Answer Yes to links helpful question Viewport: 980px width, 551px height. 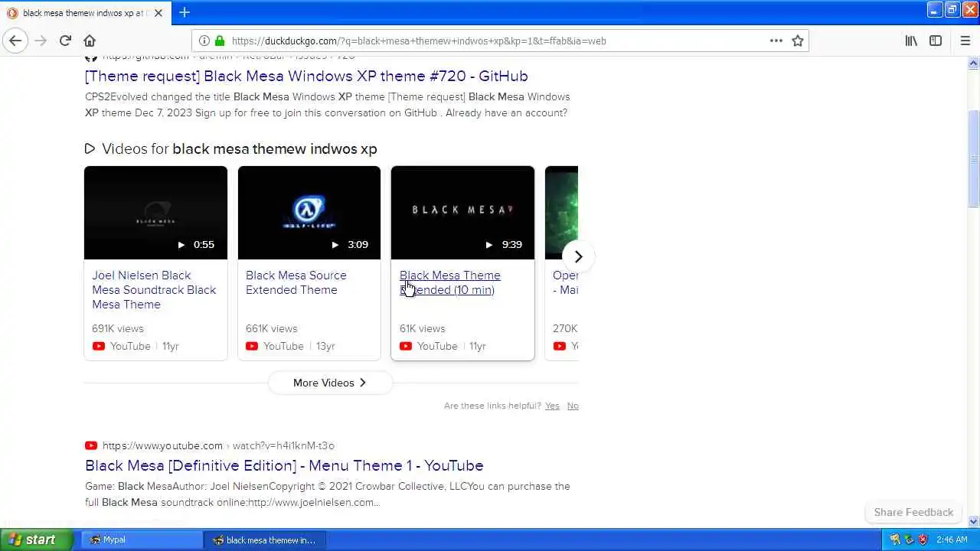[x=552, y=406]
